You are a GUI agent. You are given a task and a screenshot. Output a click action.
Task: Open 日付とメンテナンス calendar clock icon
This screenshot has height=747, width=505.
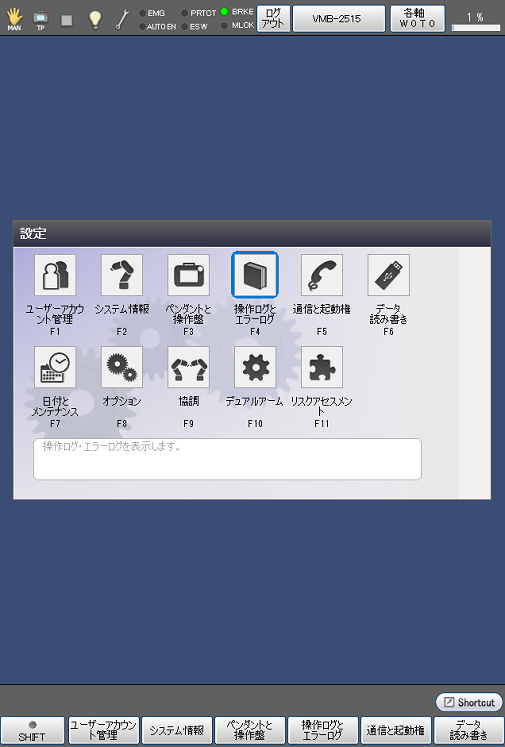[55, 367]
